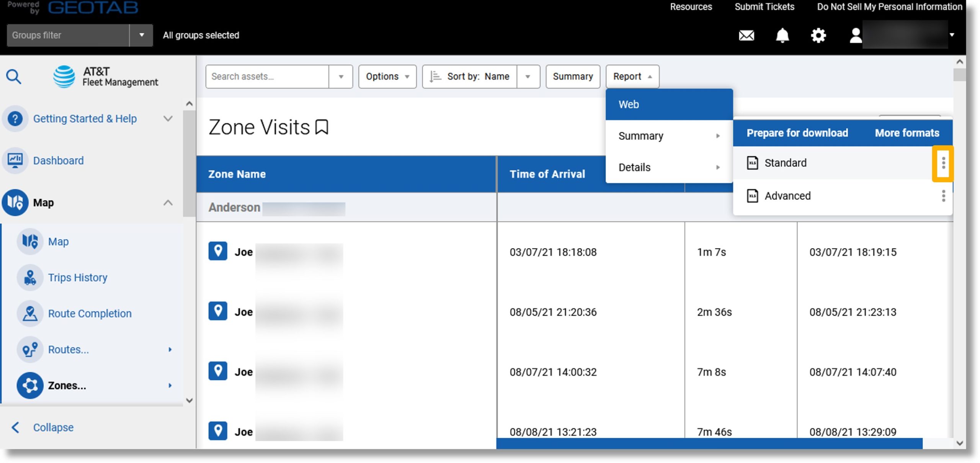
Task: Open the user account dropdown arrow
Action: click(x=952, y=35)
